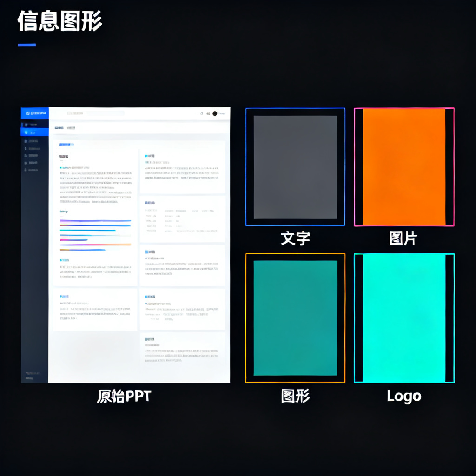The height and width of the screenshot is (476, 476).
Task: Open the bright cyan Logo panel
Action: tap(404, 318)
